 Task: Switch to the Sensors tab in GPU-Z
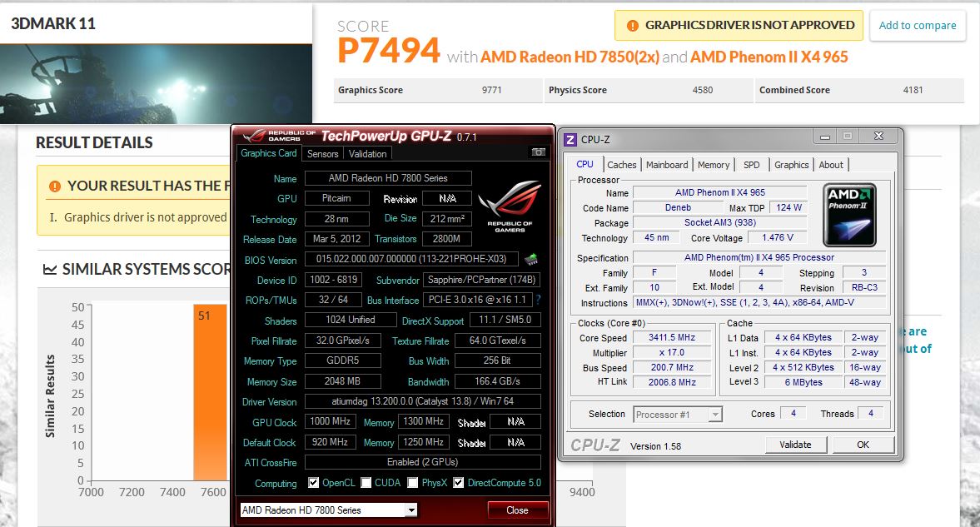click(322, 154)
